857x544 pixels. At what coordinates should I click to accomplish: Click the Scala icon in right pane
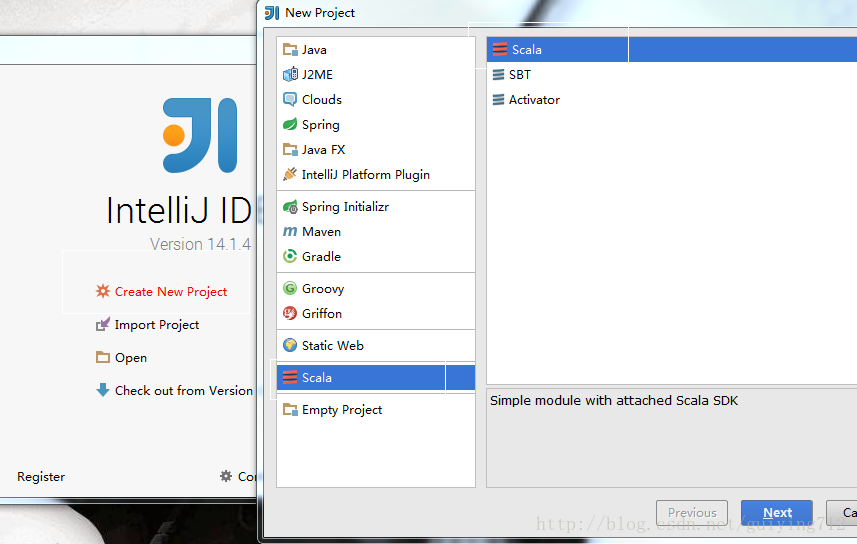[x=500, y=50]
